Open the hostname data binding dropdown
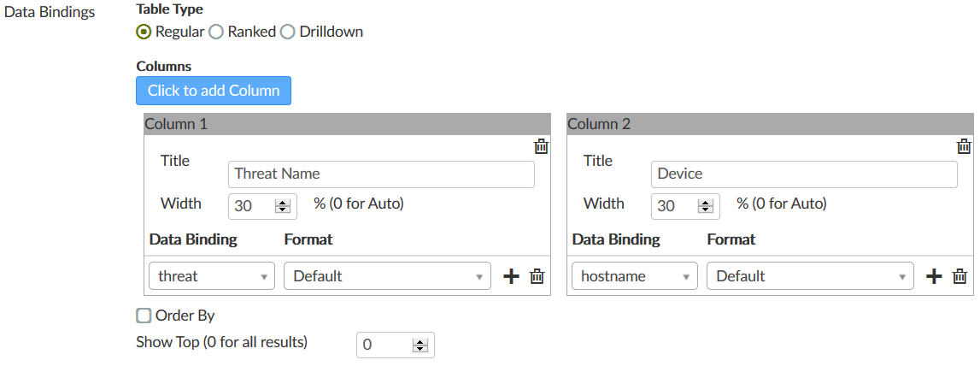 (635, 276)
